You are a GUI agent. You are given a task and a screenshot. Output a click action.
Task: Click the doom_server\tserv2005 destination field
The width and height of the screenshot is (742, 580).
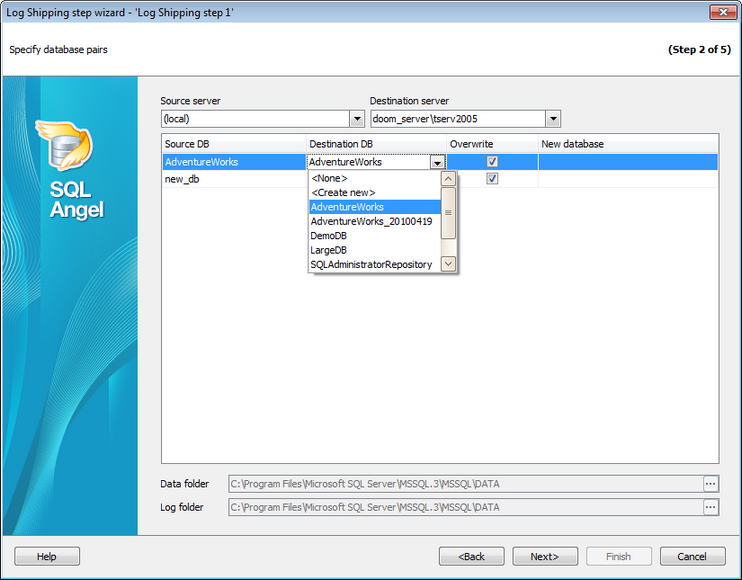(x=458, y=119)
